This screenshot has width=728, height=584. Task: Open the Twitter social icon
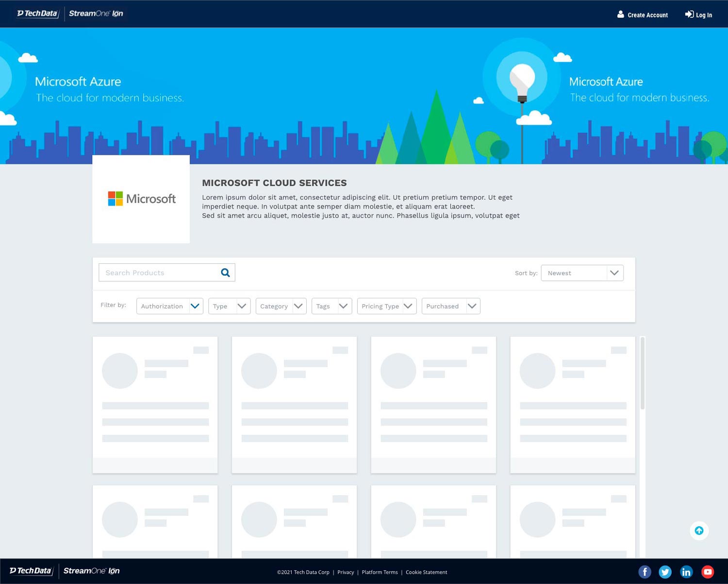click(665, 572)
